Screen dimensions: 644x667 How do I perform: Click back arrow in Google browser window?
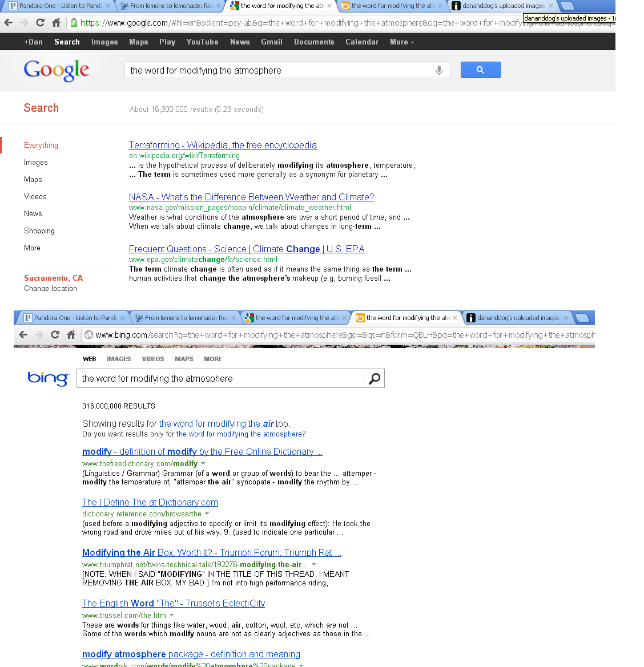tap(8, 23)
